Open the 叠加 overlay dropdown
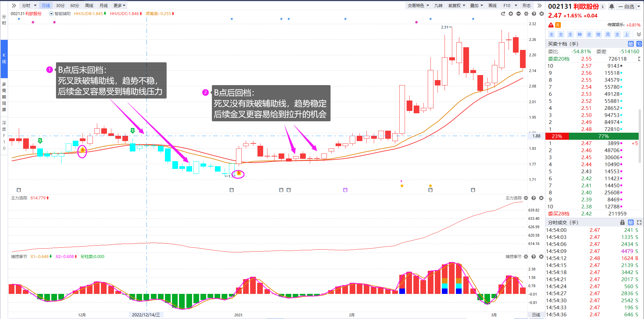This screenshot has width=644, height=319. point(476,6)
